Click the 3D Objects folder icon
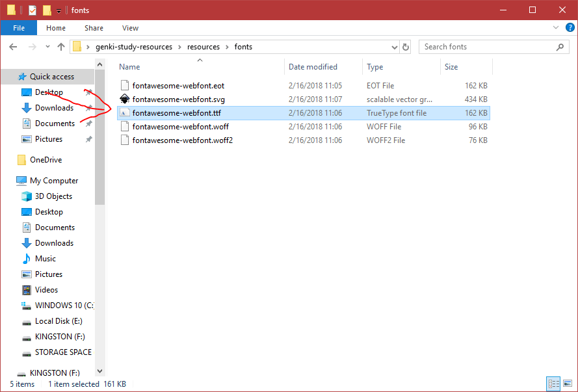 coord(27,196)
